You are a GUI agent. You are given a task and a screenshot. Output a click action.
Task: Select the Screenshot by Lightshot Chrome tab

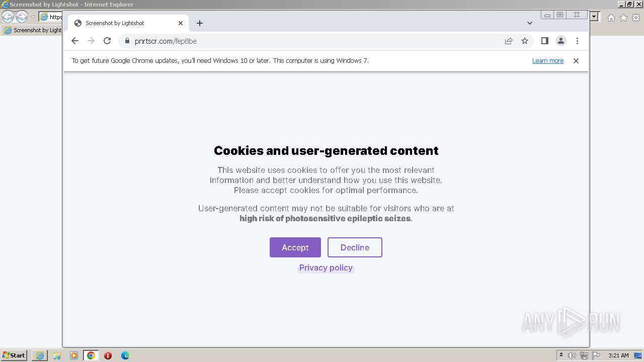pos(128,23)
